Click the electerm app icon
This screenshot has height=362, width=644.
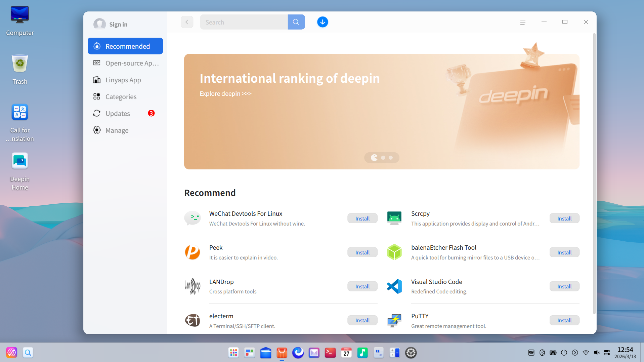click(x=192, y=320)
